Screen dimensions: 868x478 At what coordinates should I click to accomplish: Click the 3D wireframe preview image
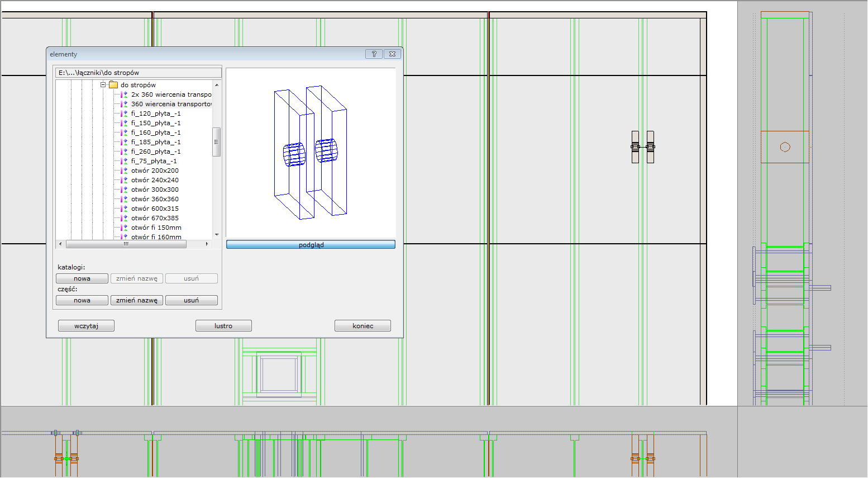click(x=311, y=152)
